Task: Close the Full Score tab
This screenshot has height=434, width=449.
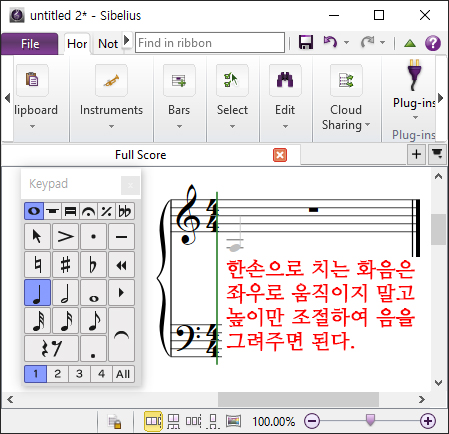Action: pos(280,155)
